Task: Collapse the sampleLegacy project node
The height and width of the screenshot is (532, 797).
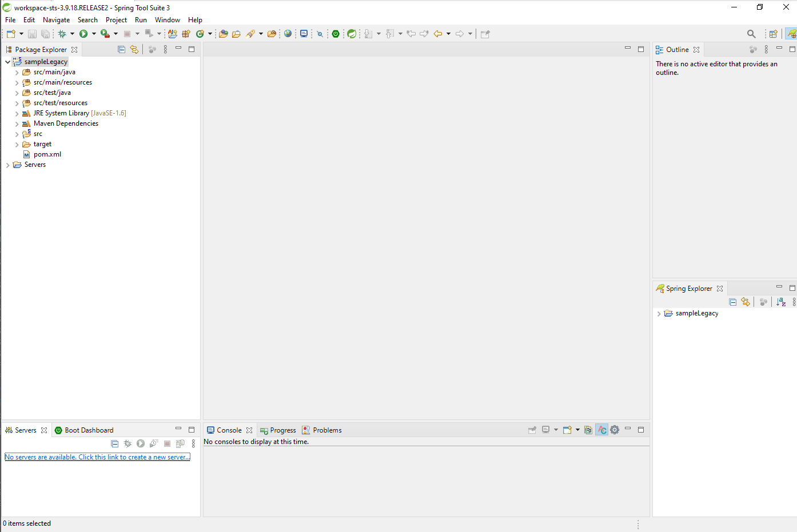Action: pyautogui.click(x=7, y=62)
